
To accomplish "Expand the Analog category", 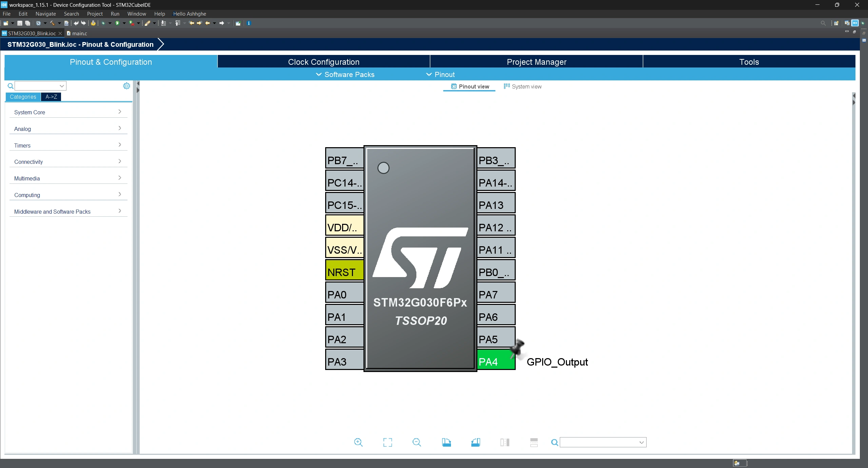I will pyautogui.click(x=68, y=129).
